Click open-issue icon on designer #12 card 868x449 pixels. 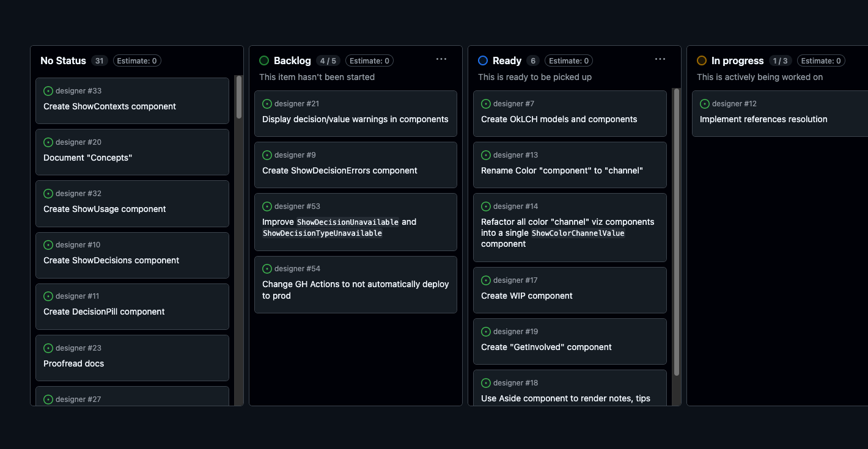pos(705,104)
